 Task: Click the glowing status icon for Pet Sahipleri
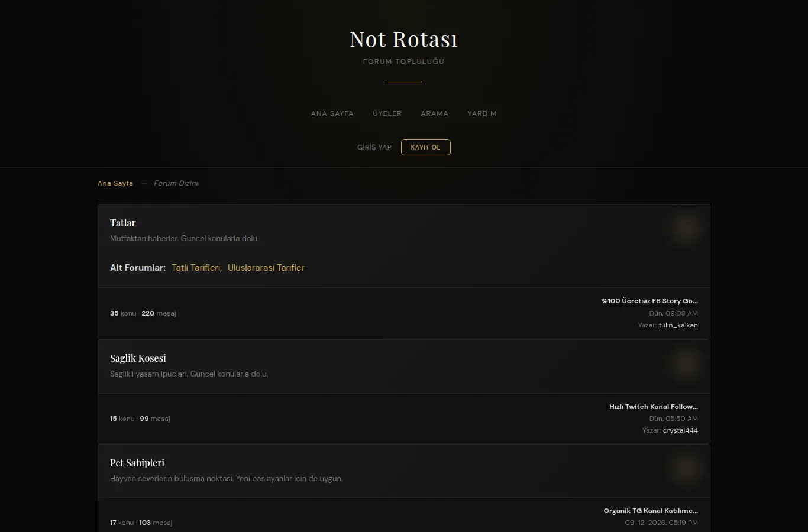click(686, 468)
